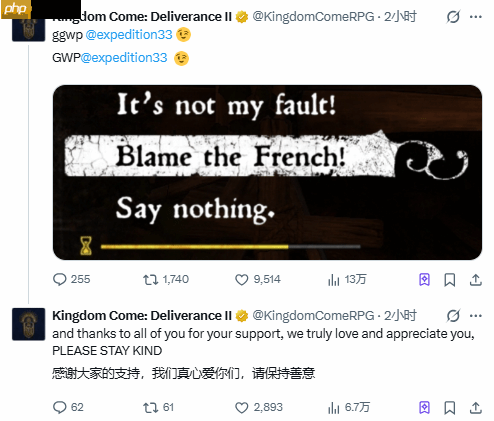Reply to the 'PLEASE STAY KIND' tweet
This screenshot has height=421, width=494.
(x=68, y=407)
